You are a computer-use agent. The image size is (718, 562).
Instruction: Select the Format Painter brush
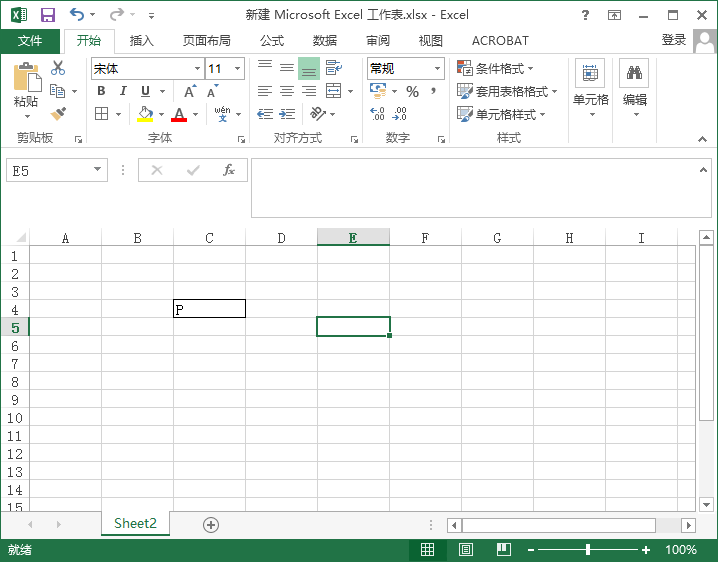58,114
